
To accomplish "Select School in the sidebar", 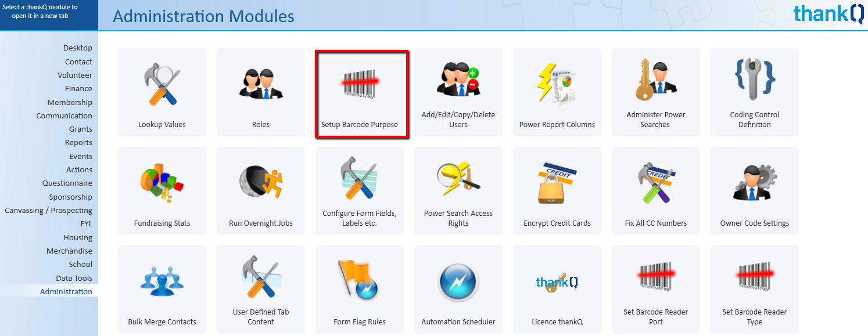I will pos(81,265).
